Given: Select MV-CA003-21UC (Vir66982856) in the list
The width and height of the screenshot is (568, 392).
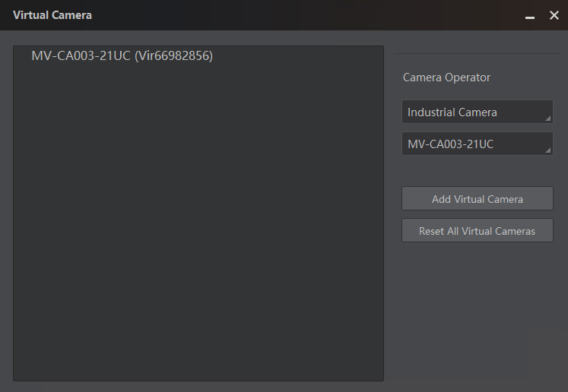Looking at the screenshot, I should pyautogui.click(x=122, y=55).
